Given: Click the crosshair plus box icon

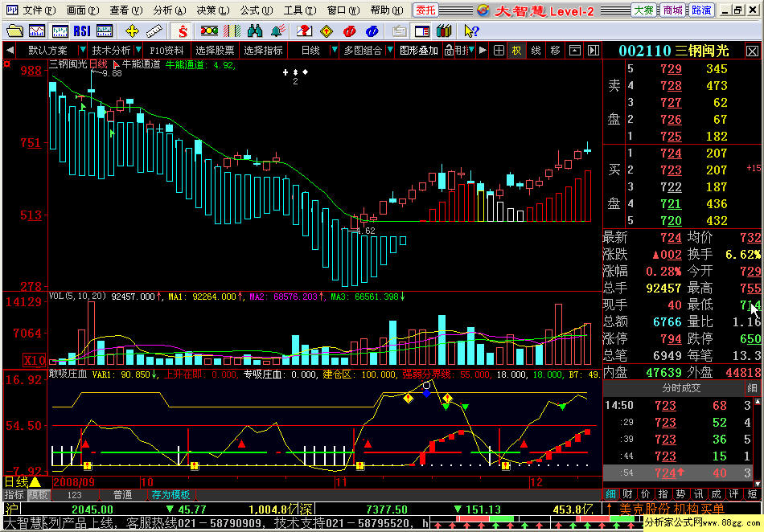Looking at the screenshot, I should 499,50.
